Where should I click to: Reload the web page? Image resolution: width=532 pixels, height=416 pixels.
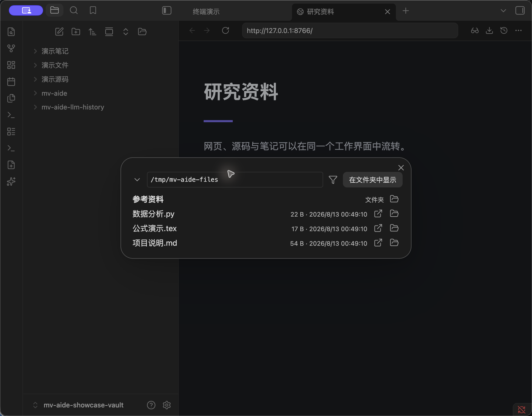[225, 30]
